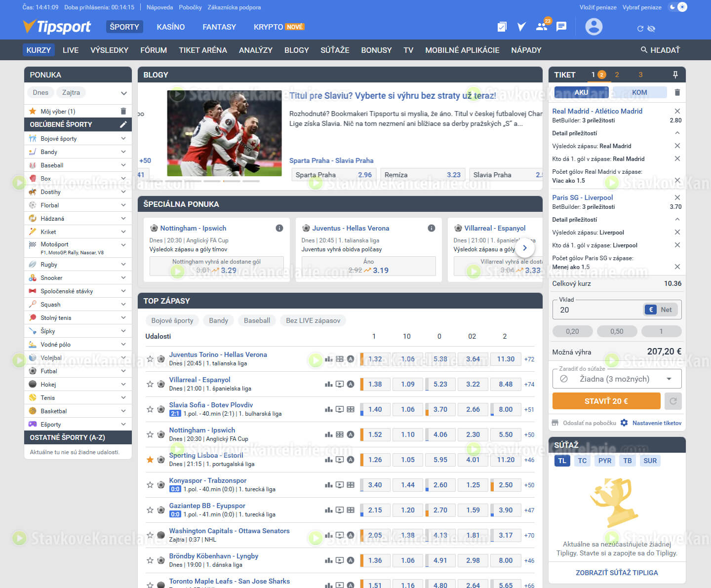This screenshot has height=588, width=711.
Task: Edit favourite sports with pencil icon
Action: pos(123,124)
